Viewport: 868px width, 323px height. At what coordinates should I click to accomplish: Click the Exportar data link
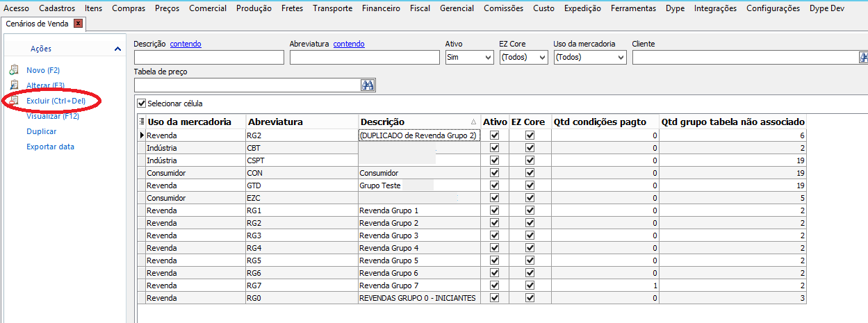point(50,147)
